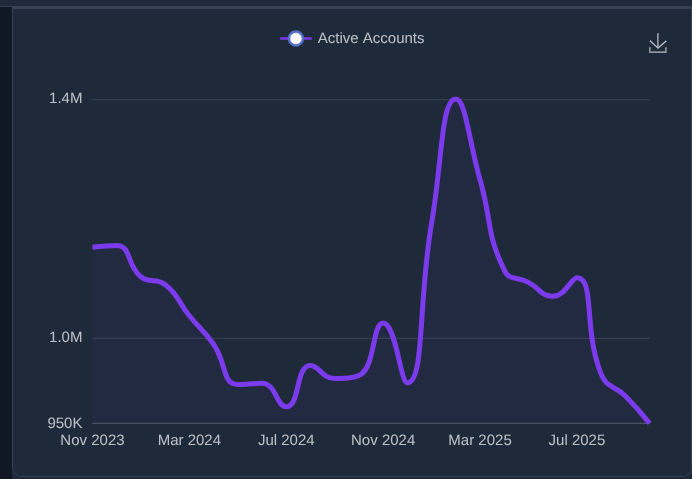Click the 1.0M y-axis label
The image size is (692, 479).
65,337
